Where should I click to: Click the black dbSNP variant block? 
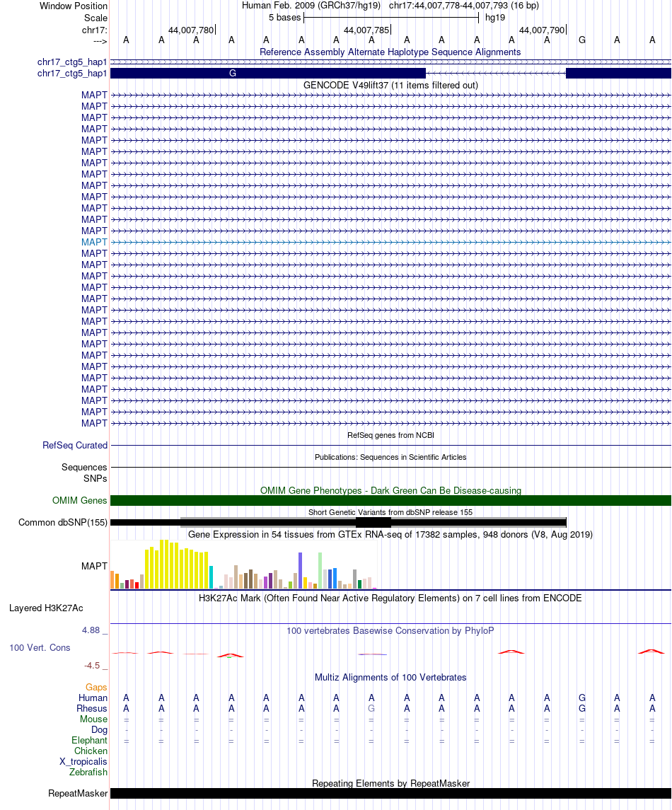click(x=373, y=522)
